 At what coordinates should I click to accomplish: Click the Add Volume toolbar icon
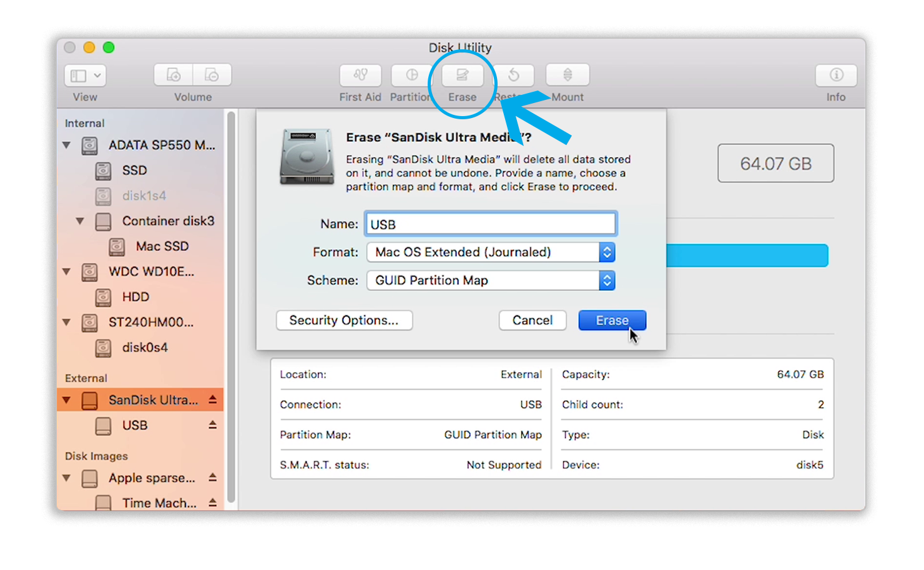[174, 75]
